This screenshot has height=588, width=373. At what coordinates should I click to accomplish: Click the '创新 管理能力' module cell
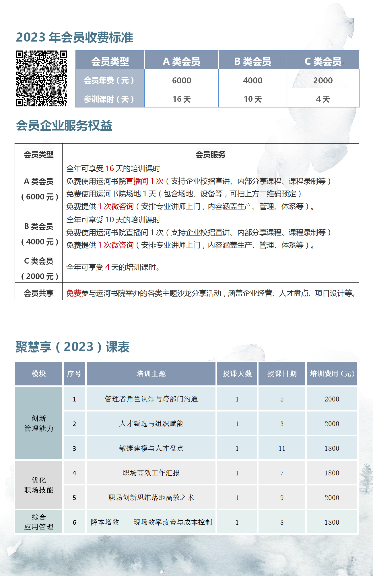coord(39,423)
